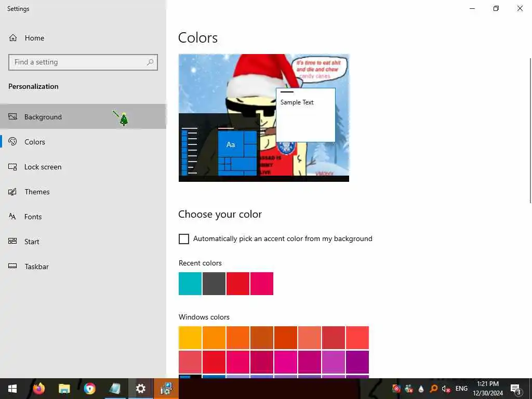This screenshot has width=532, height=399.
Task: Open the Windows Start menu
Action: (12, 389)
